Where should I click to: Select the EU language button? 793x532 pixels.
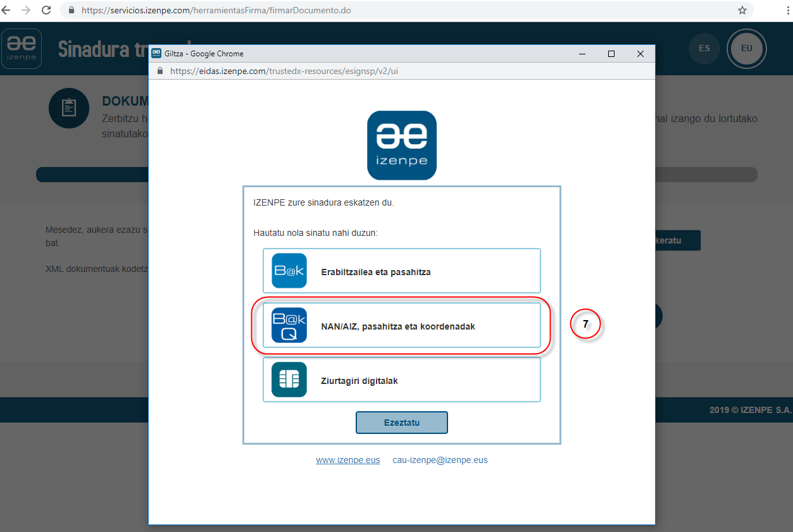pos(746,48)
